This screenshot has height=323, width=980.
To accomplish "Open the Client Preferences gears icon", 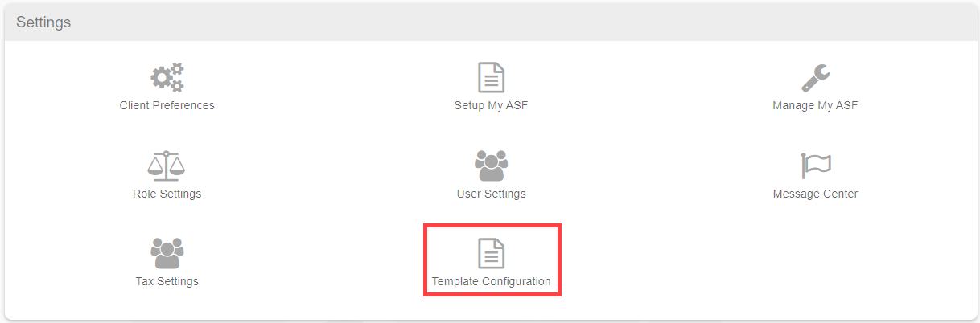I will [167, 78].
